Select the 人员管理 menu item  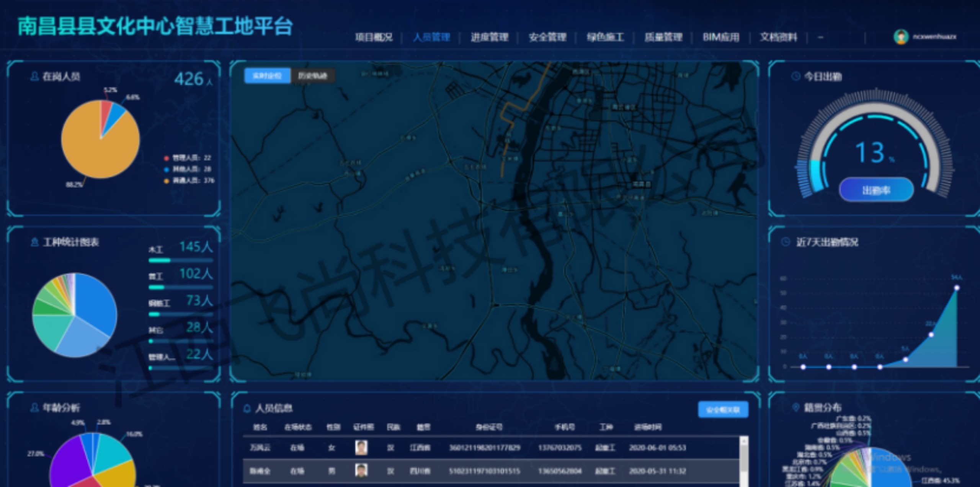click(431, 37)
